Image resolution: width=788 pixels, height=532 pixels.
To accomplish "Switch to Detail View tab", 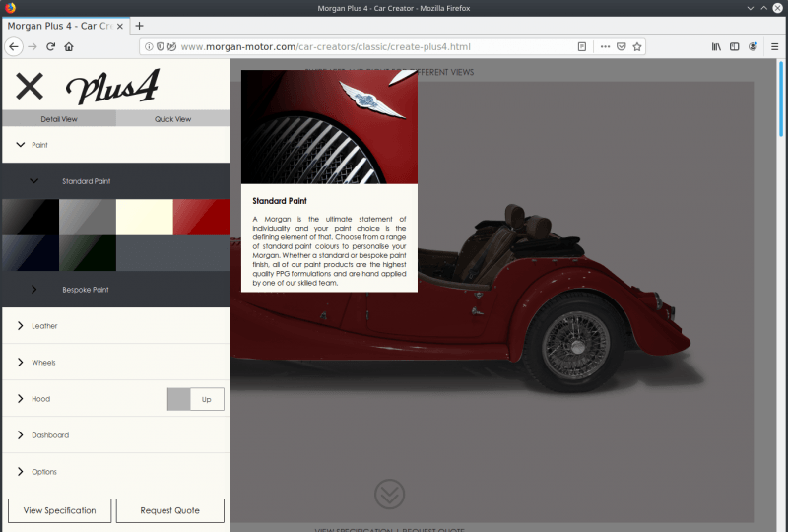I will (x=59, y=118).
